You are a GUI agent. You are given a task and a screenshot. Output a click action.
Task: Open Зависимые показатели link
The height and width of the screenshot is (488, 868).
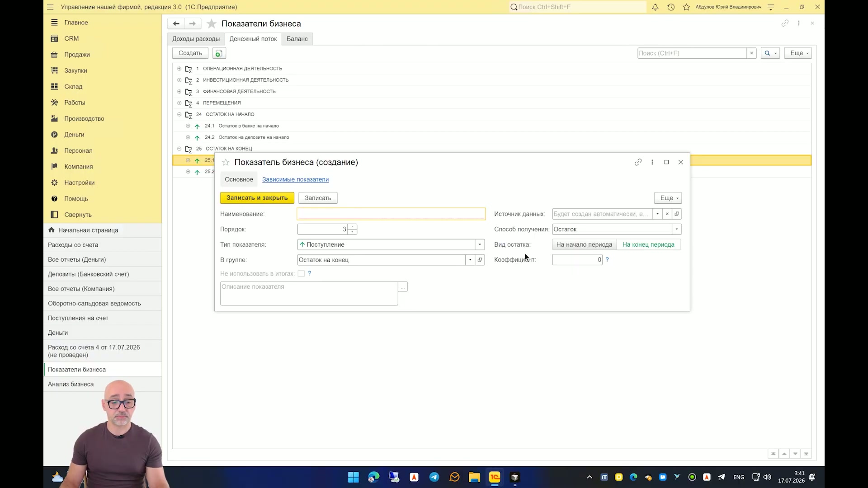pyautogui.click(x=295, y=179)
